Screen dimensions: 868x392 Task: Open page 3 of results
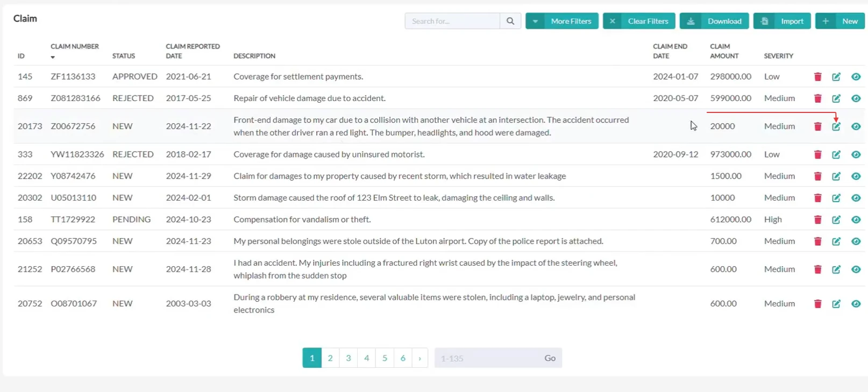coord(348,358)
